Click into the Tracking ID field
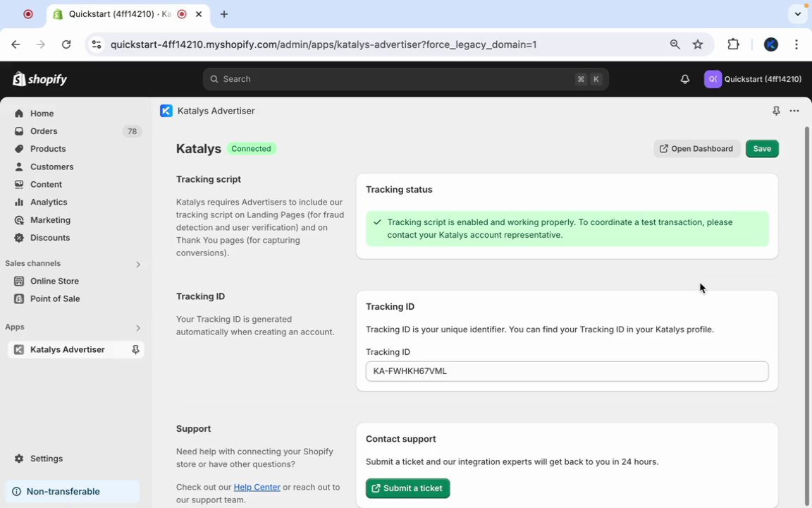This screenshot has height=508, width=812. (x=567, y=371)
